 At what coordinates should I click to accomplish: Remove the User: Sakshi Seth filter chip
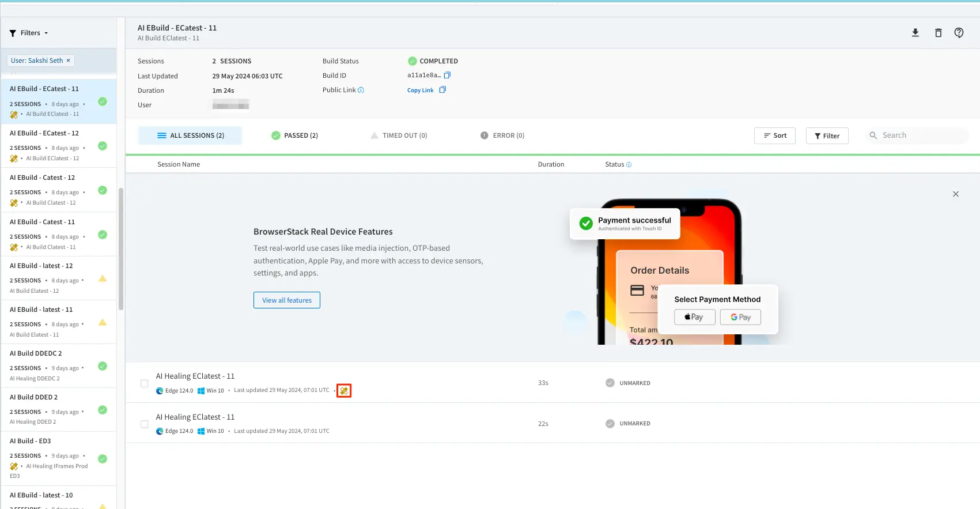(68, 61)
